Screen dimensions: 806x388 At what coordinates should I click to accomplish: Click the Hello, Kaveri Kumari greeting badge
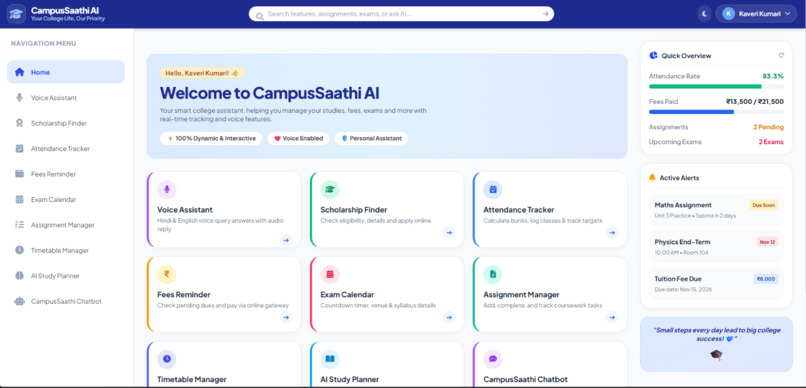[x=202, y=73]
